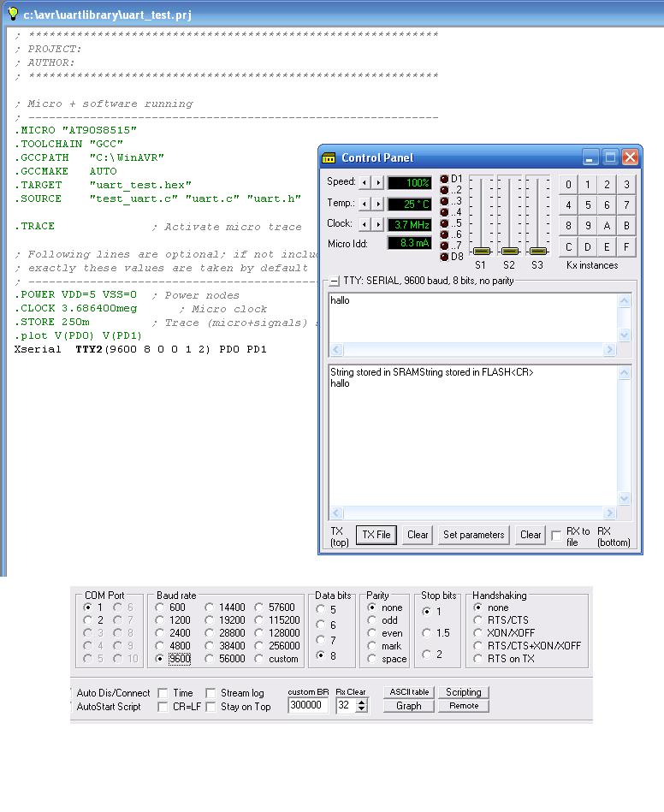Click the TX File button
The width and height of the screenshot is (664, 812).
[x=376, y=535]
